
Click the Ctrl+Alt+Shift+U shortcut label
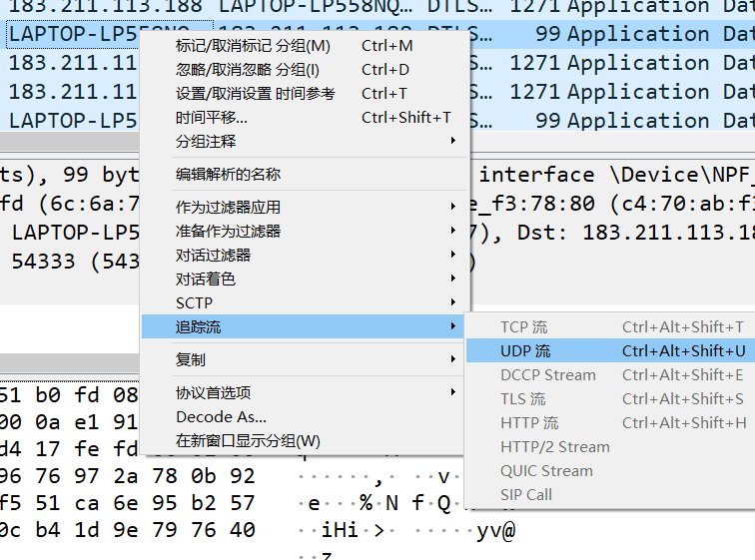click(684, 351)
